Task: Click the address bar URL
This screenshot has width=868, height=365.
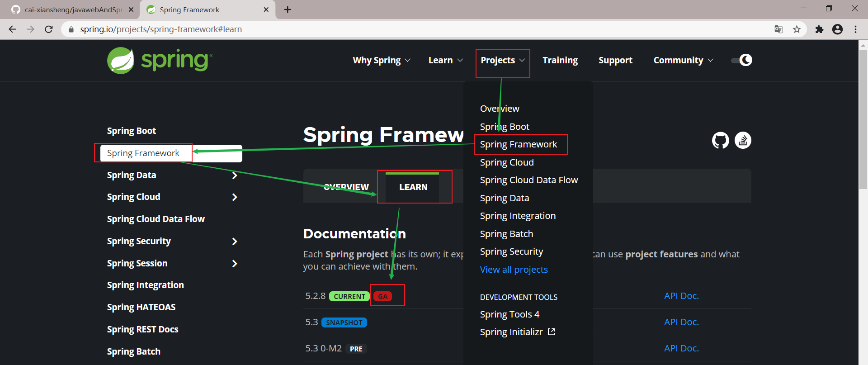Action: tap(161, 29)
